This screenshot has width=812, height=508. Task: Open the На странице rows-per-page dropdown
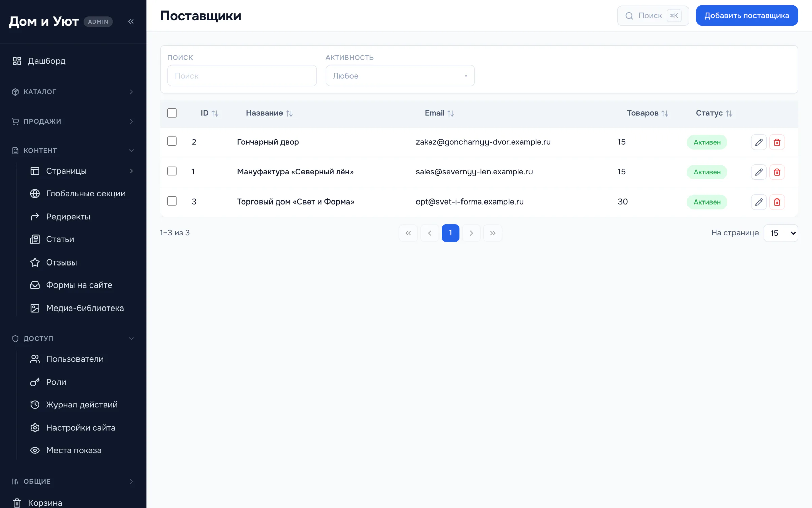781,233
